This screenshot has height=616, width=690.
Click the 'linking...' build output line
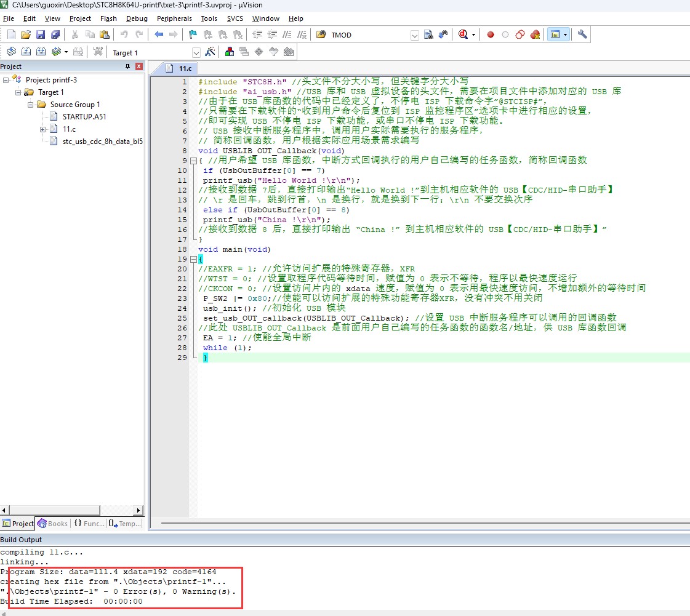(24, 562)
